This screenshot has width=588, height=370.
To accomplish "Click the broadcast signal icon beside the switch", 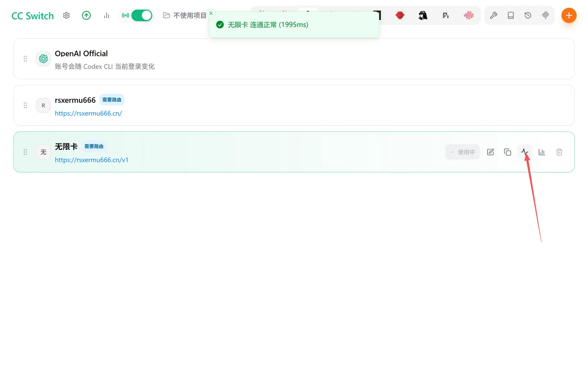I will [125, 15].
